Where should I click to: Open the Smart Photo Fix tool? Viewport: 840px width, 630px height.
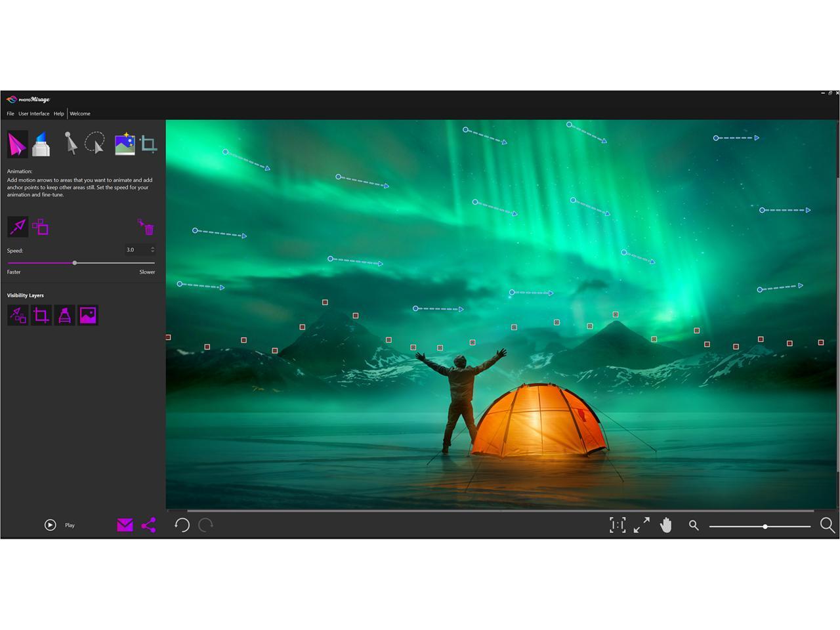tap(125, 144)
